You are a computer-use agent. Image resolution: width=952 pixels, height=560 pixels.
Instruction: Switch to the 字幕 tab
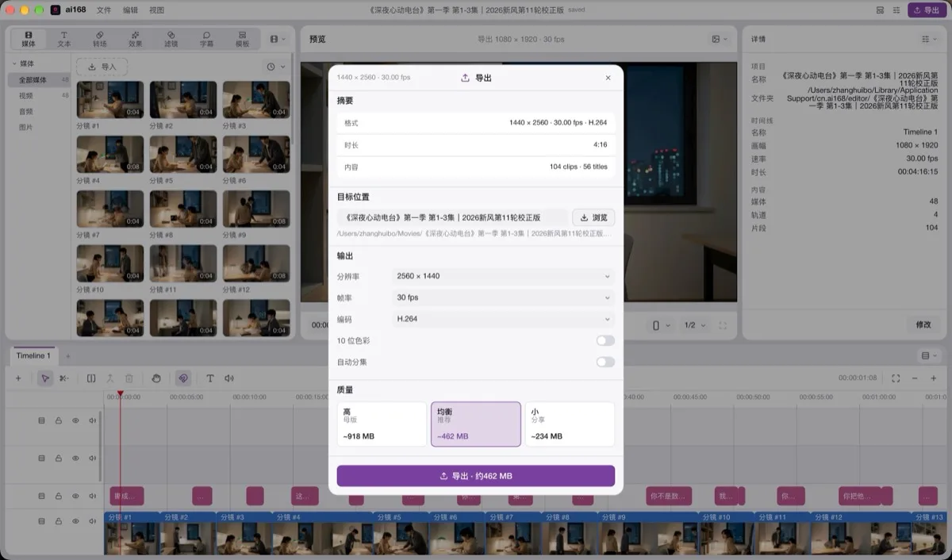tap(206, 39)
